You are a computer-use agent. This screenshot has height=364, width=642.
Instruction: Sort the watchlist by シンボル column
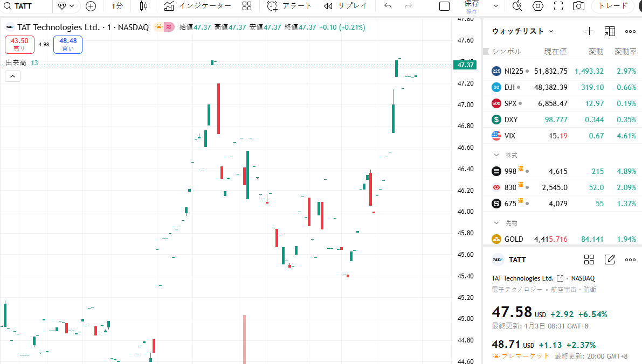click(507, 52)
